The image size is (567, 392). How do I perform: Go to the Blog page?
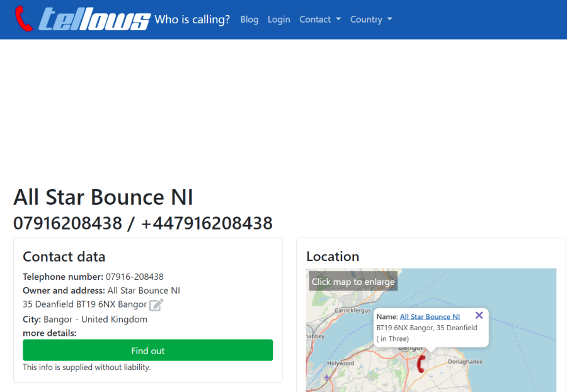(x=249, y=20)
